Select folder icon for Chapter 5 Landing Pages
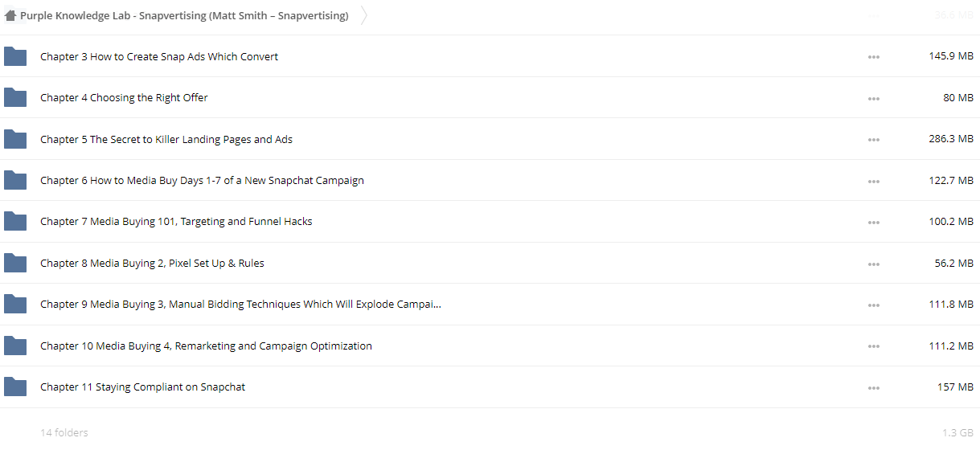980x450 pixels. pos(15,139)
